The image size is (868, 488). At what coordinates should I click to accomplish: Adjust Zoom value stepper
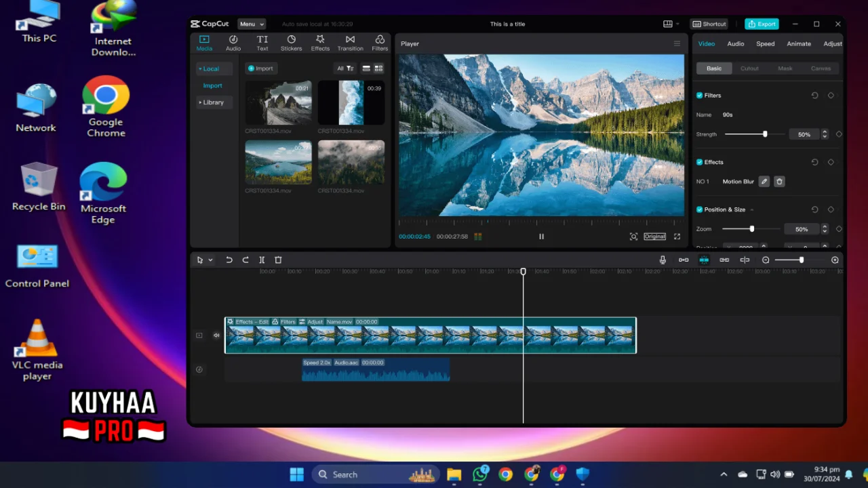(825, 229)
